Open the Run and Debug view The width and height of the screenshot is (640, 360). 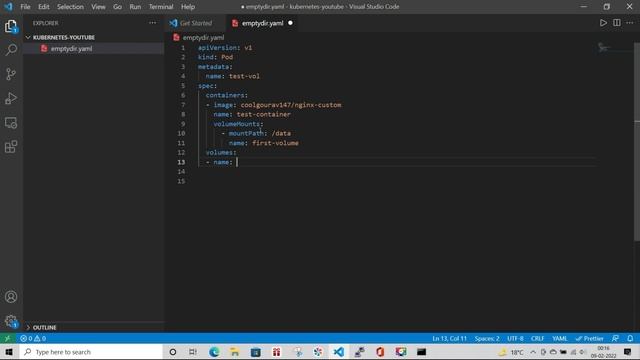click(11, 98)
